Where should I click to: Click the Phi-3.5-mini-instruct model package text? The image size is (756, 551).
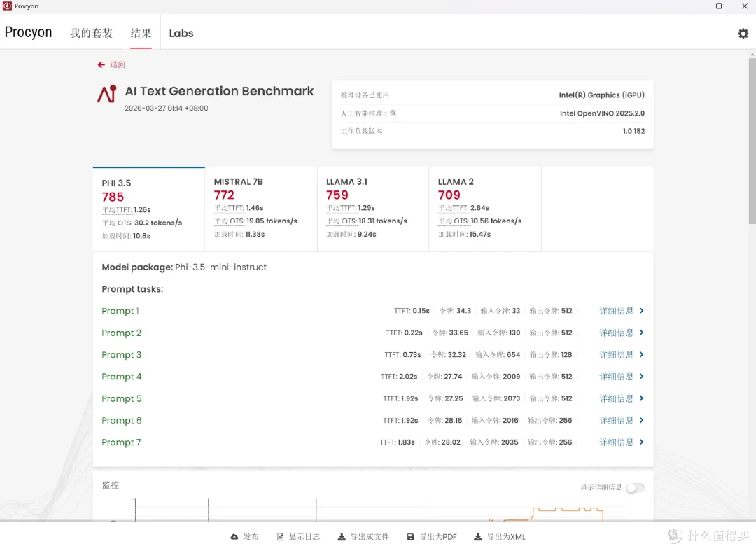[x=220, y=267]
